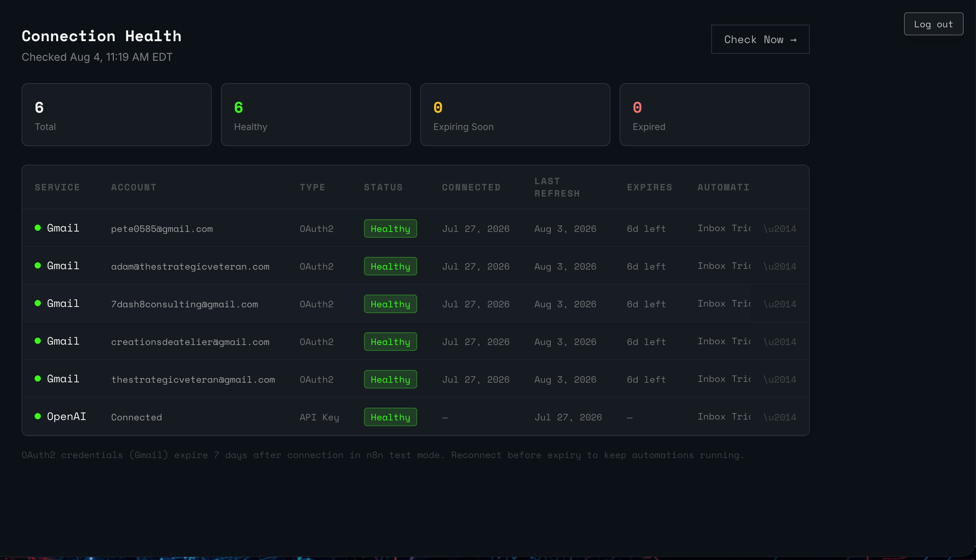Sort by the Status column header
The image size is (976, 560).
[383, 187]
